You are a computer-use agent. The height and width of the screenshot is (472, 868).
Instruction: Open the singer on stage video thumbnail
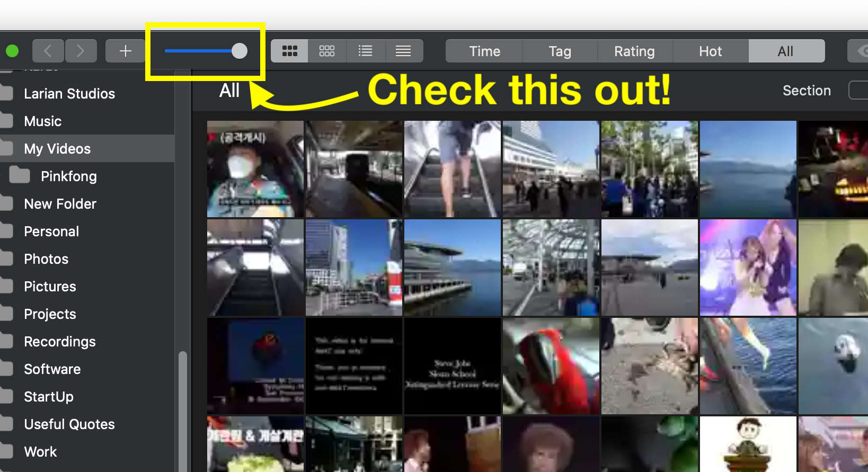click(x=748, y=268)
